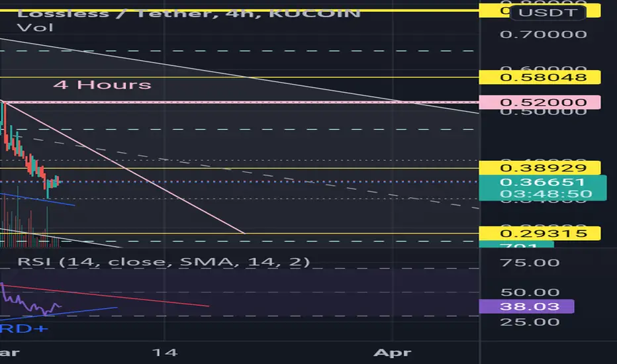
Task: Select the '4 Hours' text annotation
Action: point(103,85)
